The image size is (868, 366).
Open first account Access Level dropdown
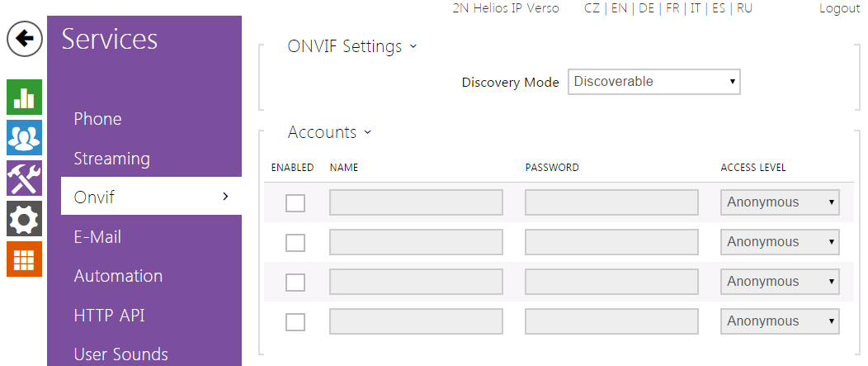click(780, 202)
